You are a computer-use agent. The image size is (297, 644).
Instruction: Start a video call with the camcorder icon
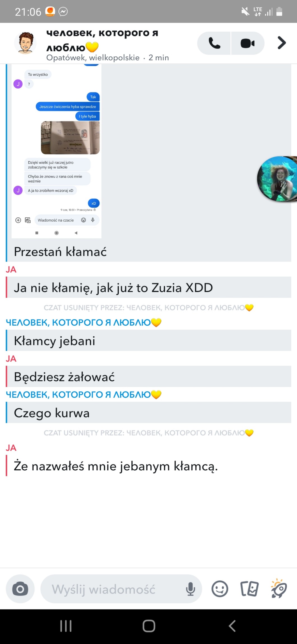(x=248, y=43)
